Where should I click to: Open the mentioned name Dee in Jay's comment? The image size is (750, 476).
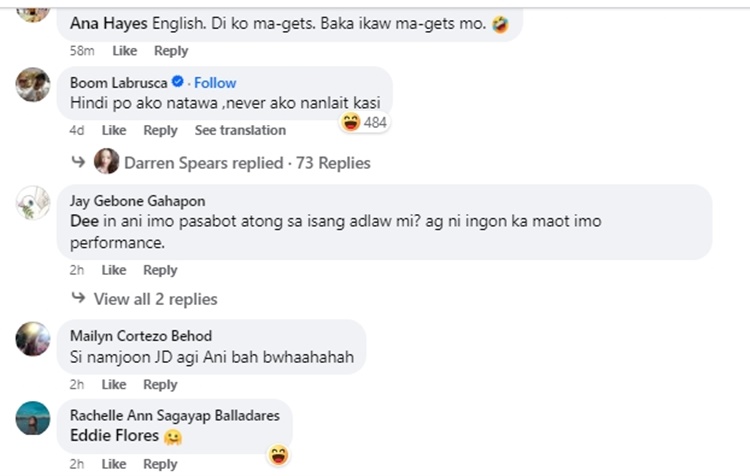[x=84, y=221]
